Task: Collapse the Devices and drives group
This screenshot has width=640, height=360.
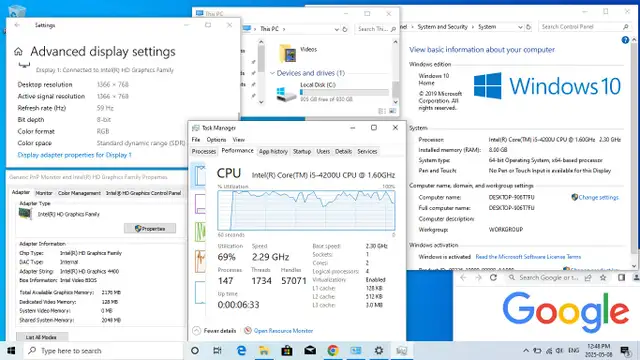Action: 272,73
